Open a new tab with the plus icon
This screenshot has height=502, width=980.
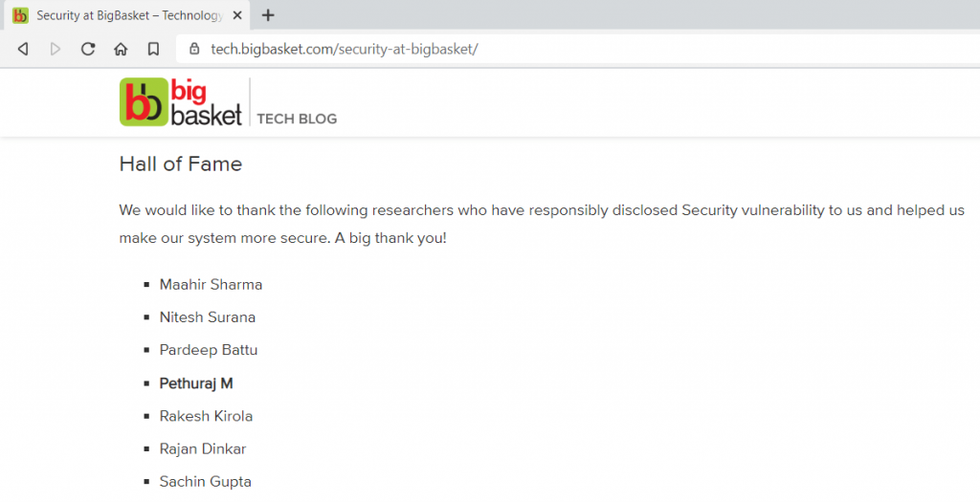[268, 15]
